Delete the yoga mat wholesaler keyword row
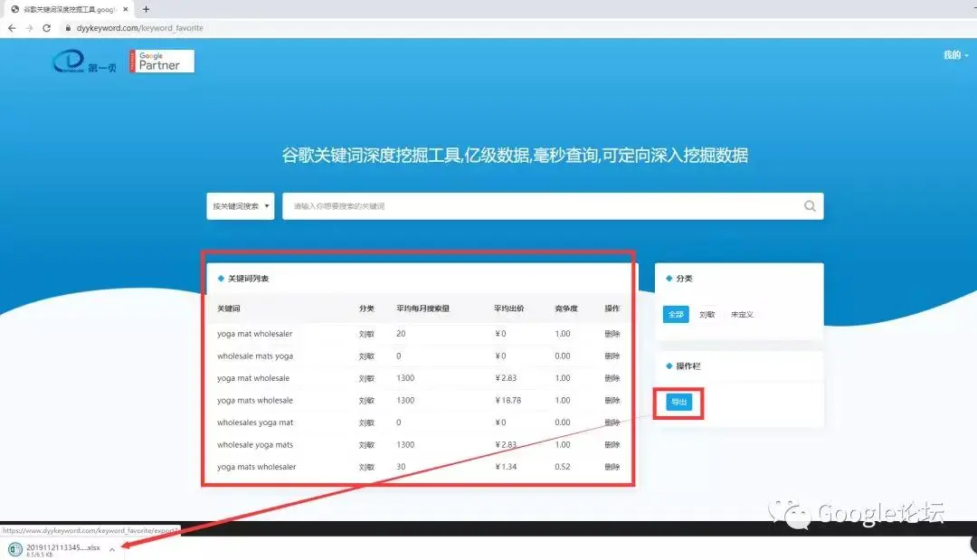 coord(612,334)
